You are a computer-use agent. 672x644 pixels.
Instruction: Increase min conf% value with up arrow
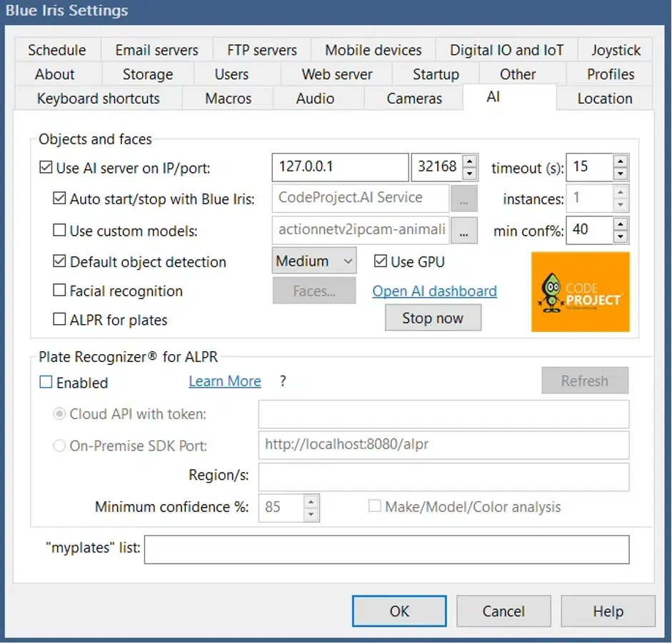click(x=620, y=223)
